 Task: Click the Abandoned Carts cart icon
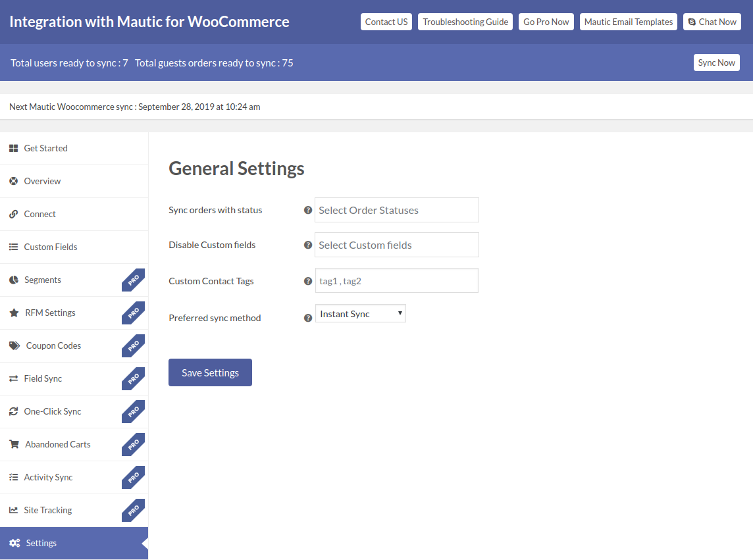pyautogui.click(x=14, y=444)
